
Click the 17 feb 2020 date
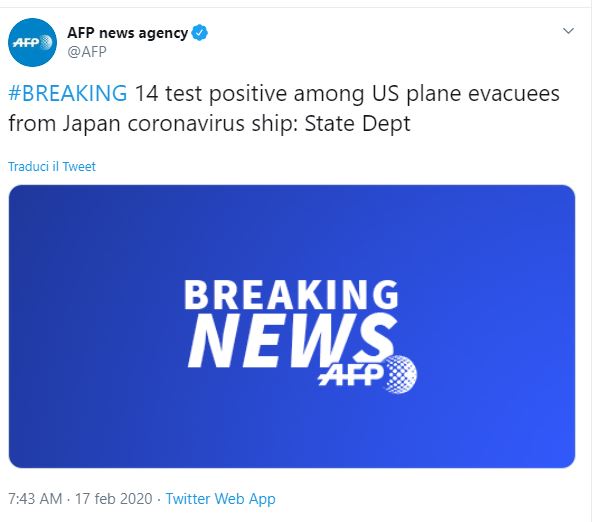point(113,499)
